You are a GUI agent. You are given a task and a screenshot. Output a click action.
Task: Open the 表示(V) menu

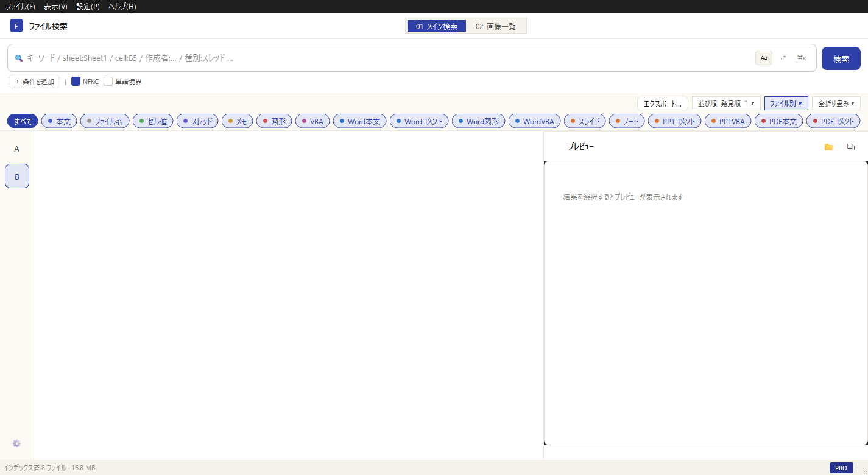(55, 7)
